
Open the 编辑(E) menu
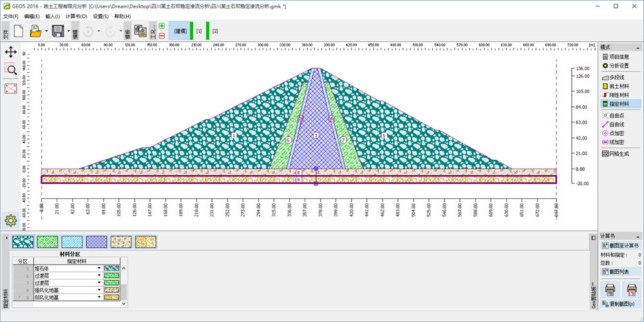(32, 17)
